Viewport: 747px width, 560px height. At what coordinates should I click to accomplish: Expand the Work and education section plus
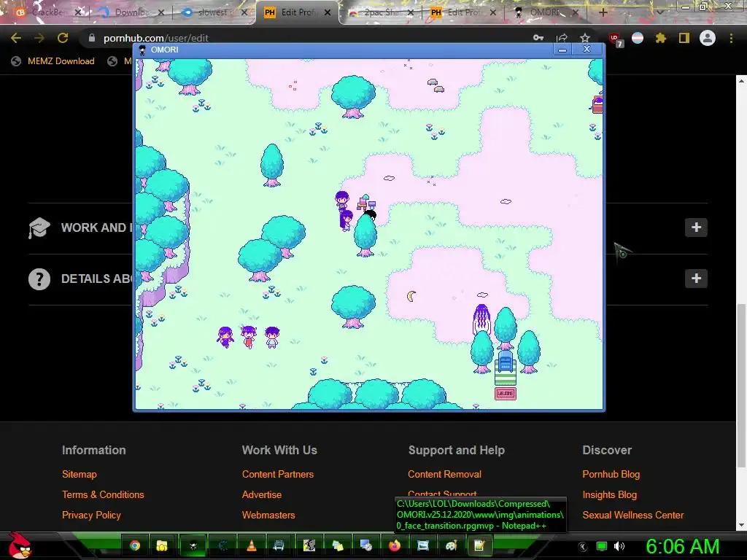(x=696, y=227)
